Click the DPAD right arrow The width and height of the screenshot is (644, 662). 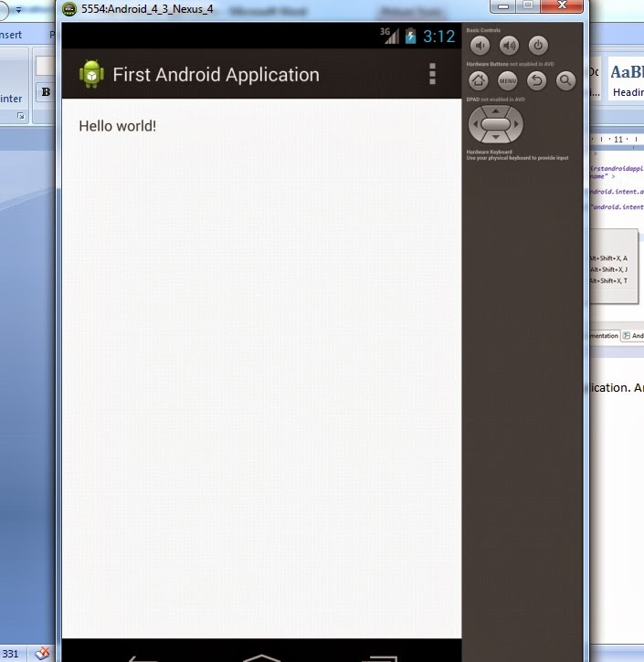coord(516,124)
